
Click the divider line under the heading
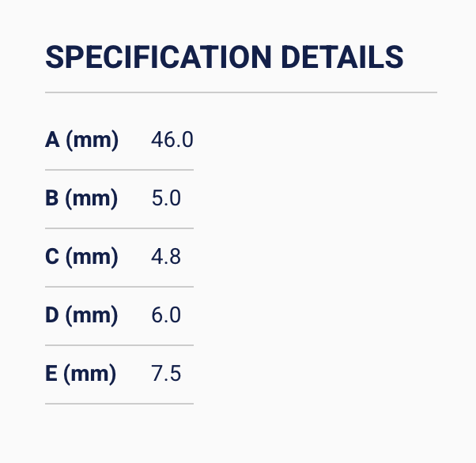click(x=240, y=92)
